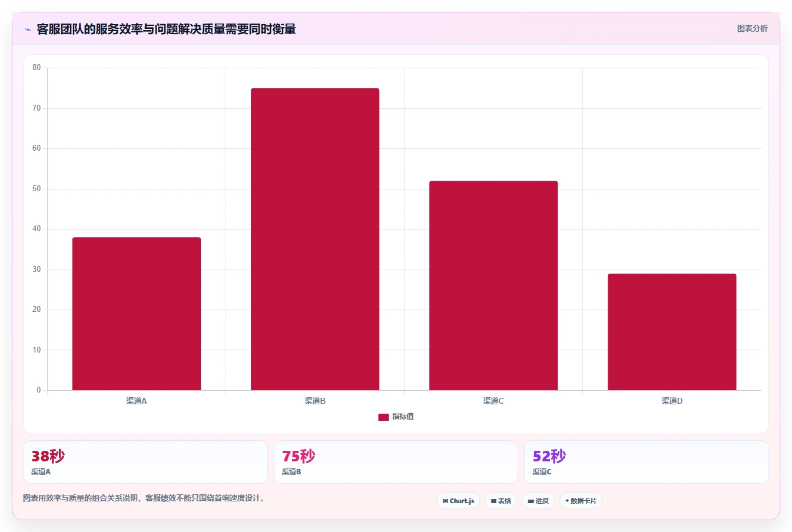The width and height of the screenshot is (792, 532).
Task: Click the 渠道D x-axis label
Action: (x=672, y=401)
